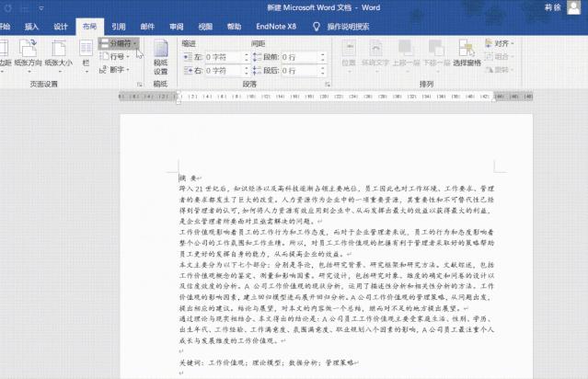This screenshot has width=588, height=379.
Task: Select the 布局 tab
Action: pyautogui.click(x=89, y=27)
